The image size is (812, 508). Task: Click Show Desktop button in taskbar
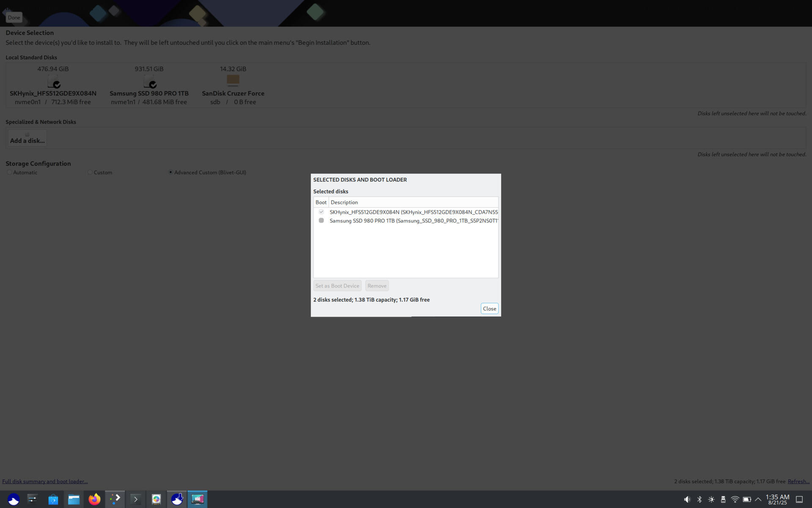coord(799,500)
